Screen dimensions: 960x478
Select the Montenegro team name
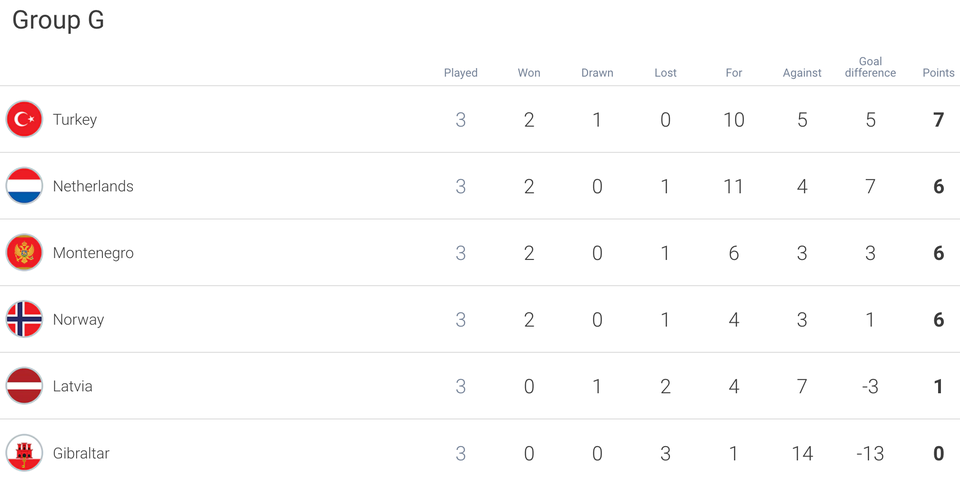click(93, 253)
